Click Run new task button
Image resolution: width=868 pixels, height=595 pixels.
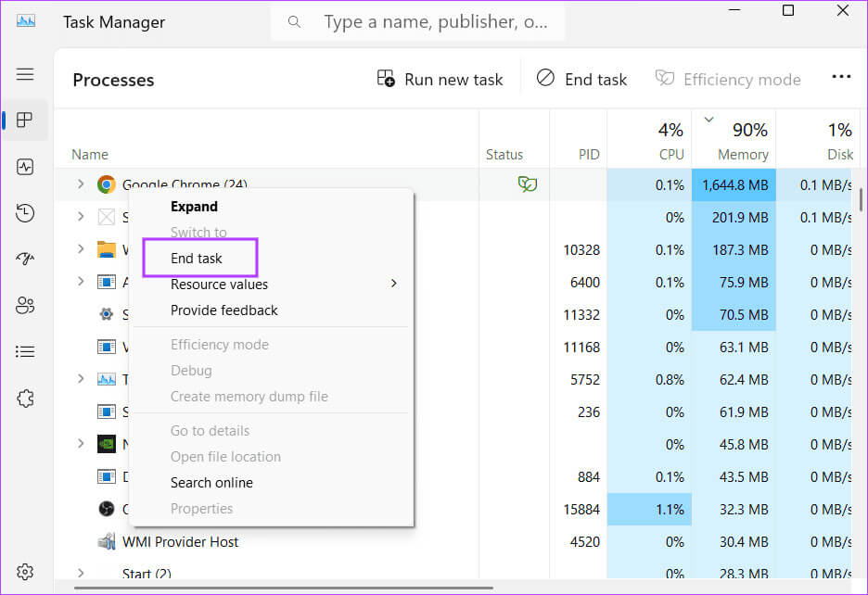440,79
